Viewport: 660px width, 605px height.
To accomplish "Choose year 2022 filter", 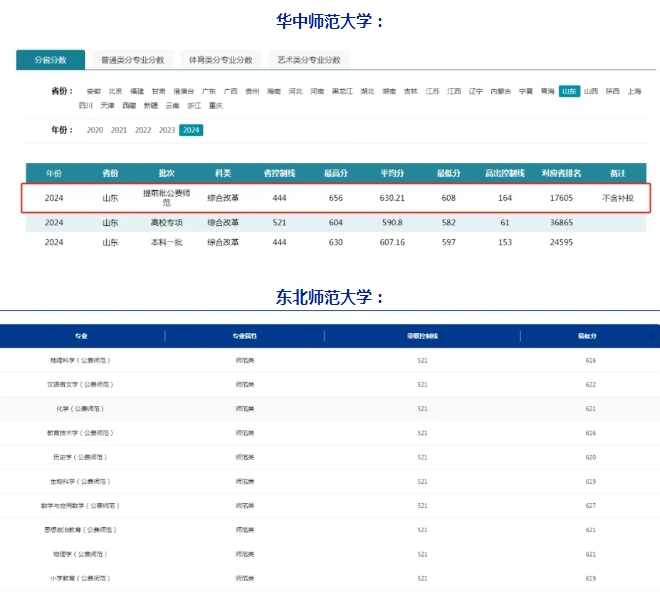I will click(143, 130).
